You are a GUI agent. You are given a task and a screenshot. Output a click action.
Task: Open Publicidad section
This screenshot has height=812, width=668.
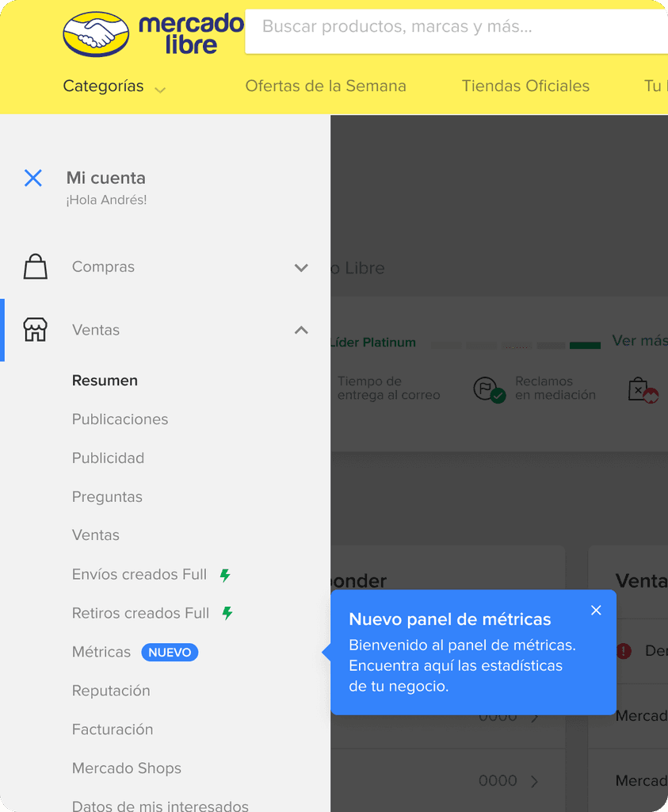pos(108,458)
